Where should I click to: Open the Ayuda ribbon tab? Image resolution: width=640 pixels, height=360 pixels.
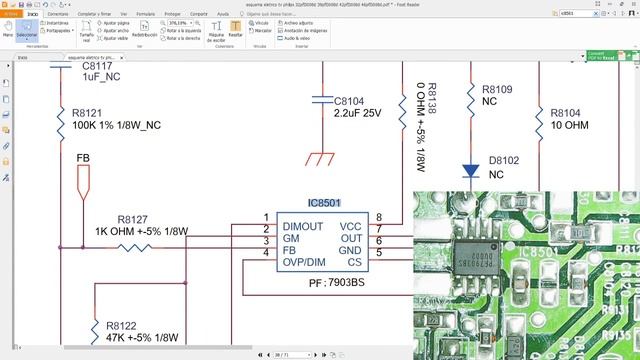pyautogui.click(x=223, y=14)
